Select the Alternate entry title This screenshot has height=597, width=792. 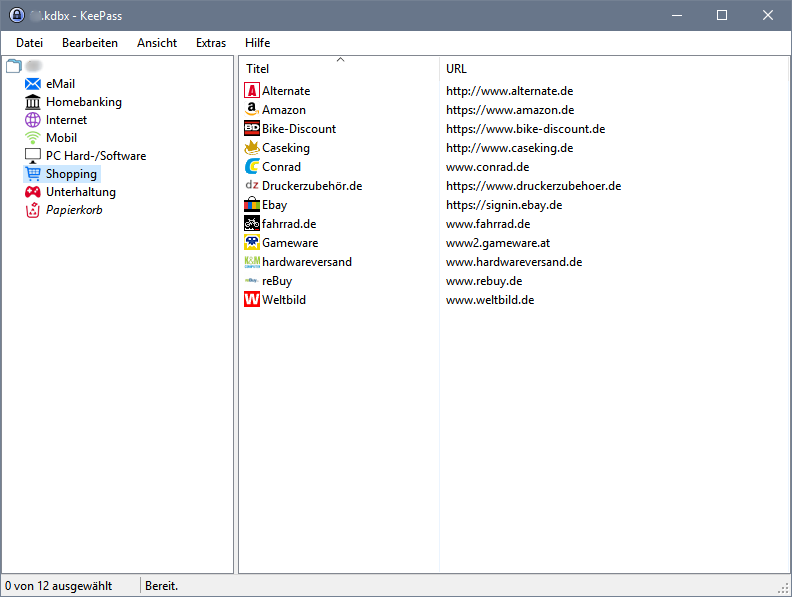pyautogui.click(x=286, y=91)
